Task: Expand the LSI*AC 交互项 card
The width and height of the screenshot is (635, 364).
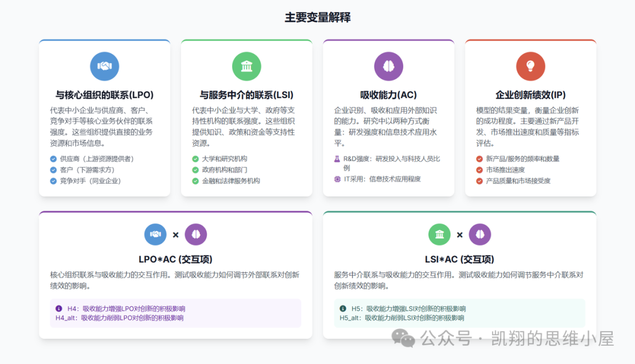Action: (x=459, y=259)
